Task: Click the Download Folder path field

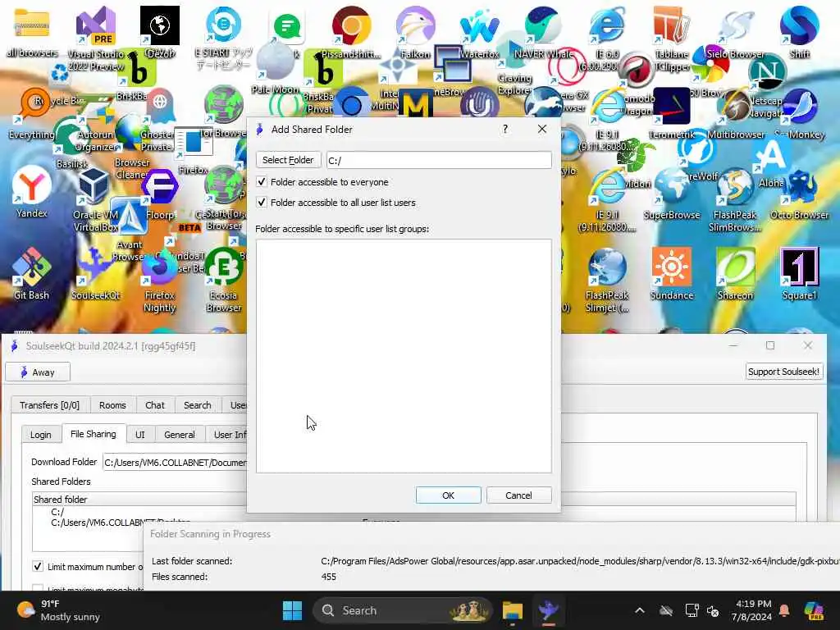Action: click(175, 463)
